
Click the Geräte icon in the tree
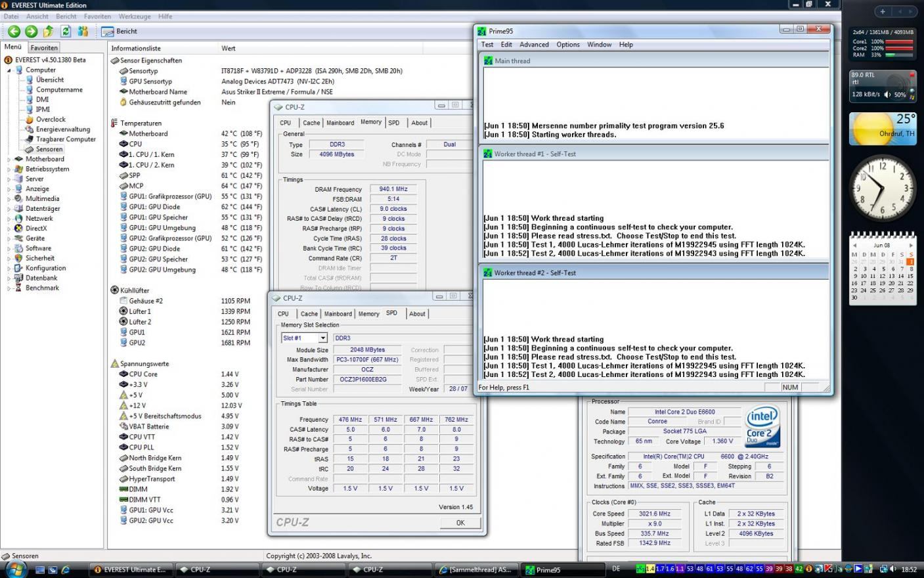click(18, 238)
